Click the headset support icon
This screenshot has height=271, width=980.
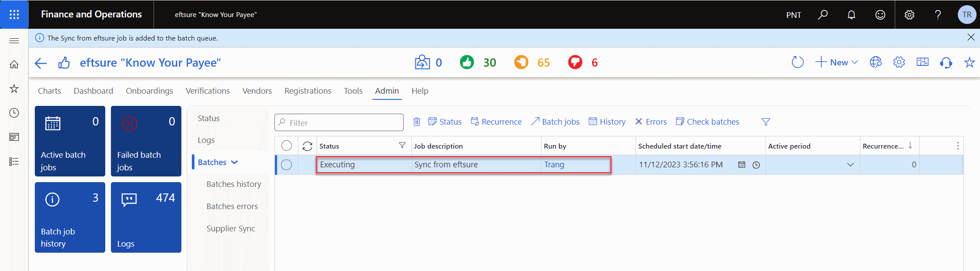(x=946, y=63)
